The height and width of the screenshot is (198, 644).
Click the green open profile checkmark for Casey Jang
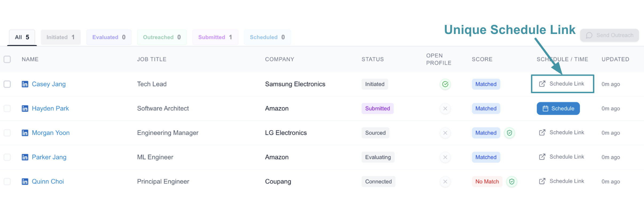445,84
